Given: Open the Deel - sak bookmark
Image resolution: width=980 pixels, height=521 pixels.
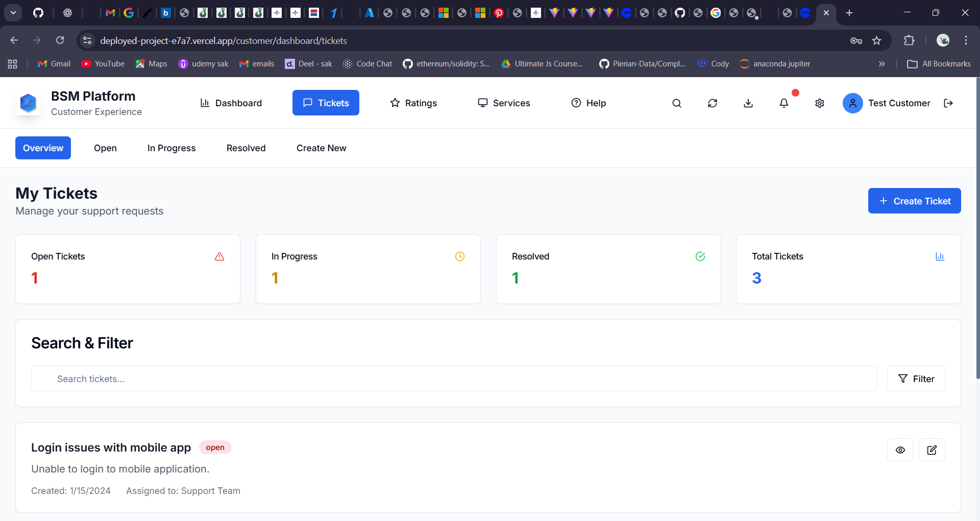Looking at the screenshot, I should click(x=308, y=64).
